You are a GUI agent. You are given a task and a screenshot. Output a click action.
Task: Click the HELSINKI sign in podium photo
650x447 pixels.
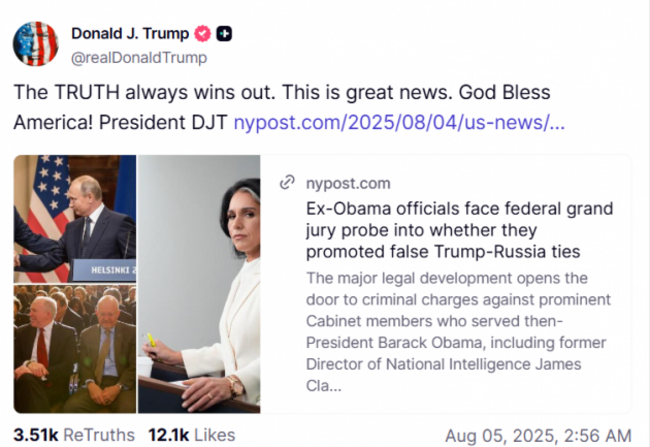click(x=108, y=270)
